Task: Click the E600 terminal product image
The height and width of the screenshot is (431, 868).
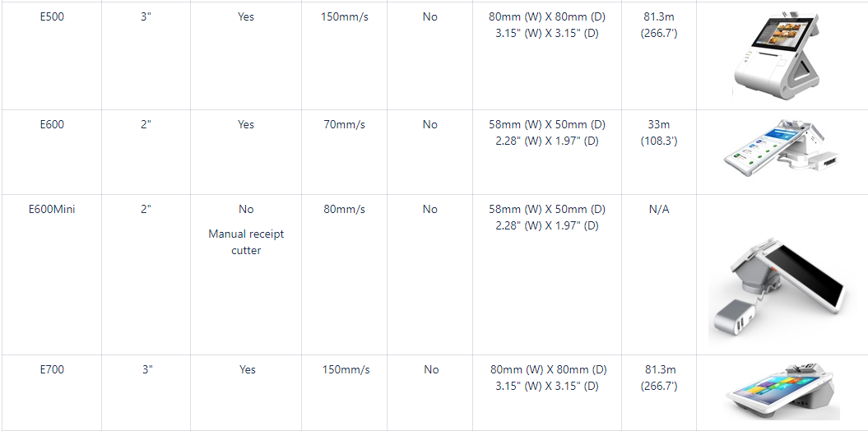Action: tap(782, 148)
